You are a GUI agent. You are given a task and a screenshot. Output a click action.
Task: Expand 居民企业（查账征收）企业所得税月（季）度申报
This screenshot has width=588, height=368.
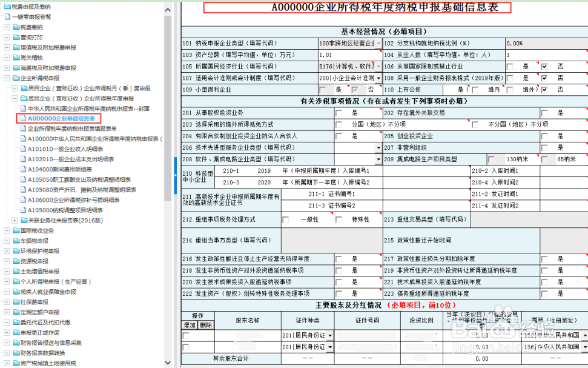pyautogui.click(x=15, y=89)
